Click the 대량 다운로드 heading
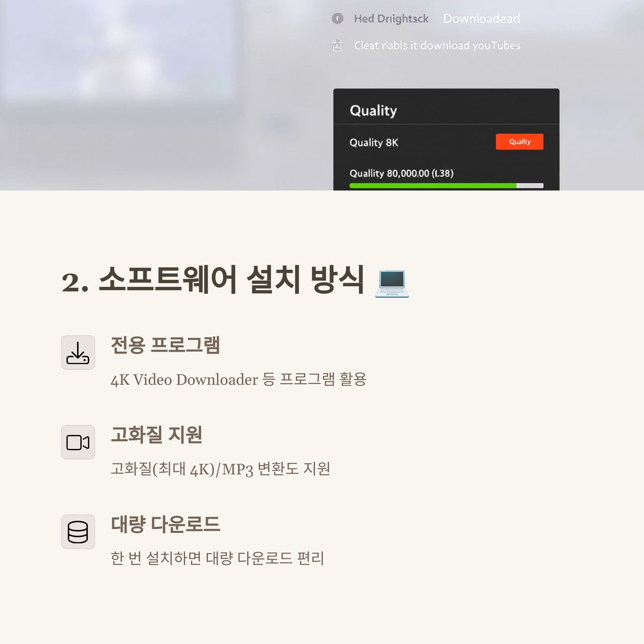 165,524
